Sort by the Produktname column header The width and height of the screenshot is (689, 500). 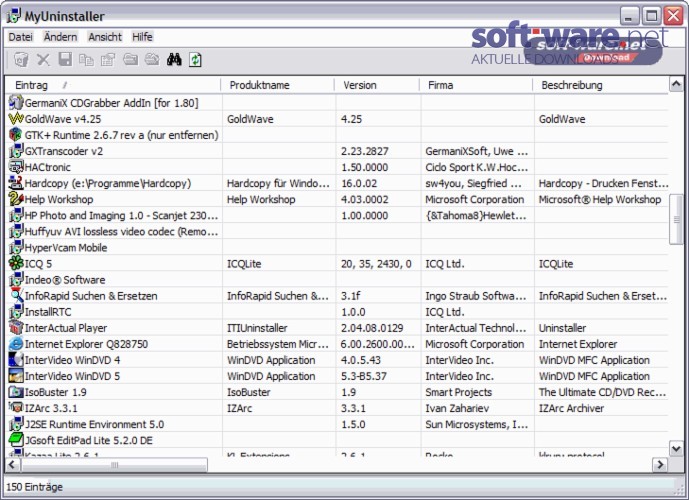[x=277, y=85]
